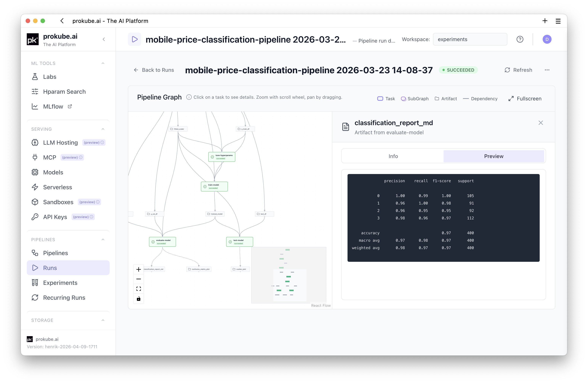Select the test-model task node
The image size is (588, 383).
point(239,242)
